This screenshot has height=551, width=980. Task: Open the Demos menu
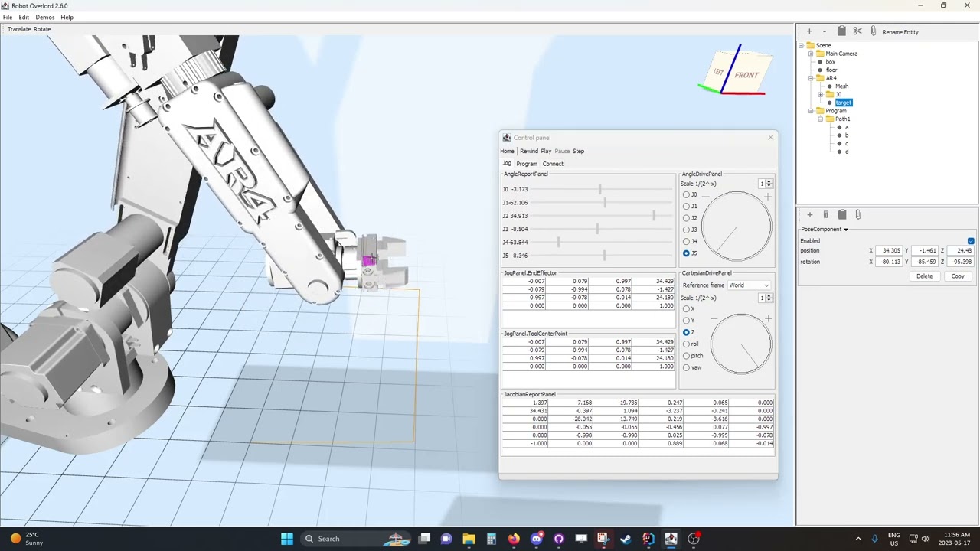(x=44, y=17)
